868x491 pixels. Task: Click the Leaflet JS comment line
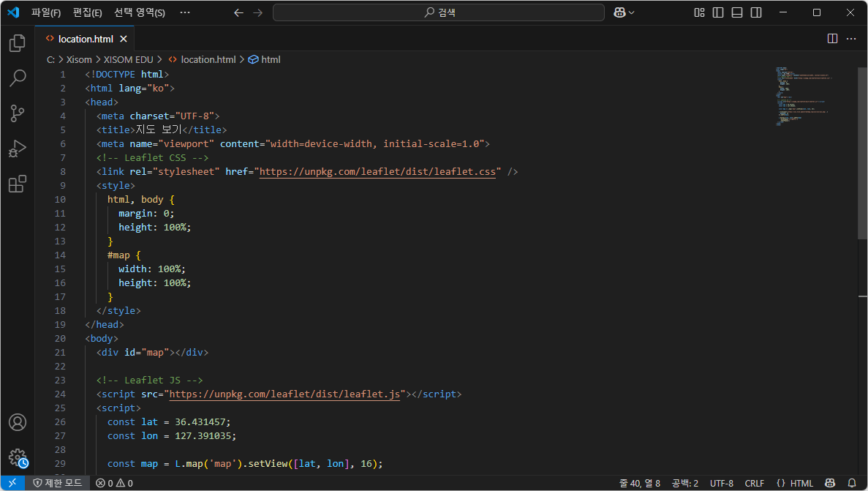pos(149,381)
